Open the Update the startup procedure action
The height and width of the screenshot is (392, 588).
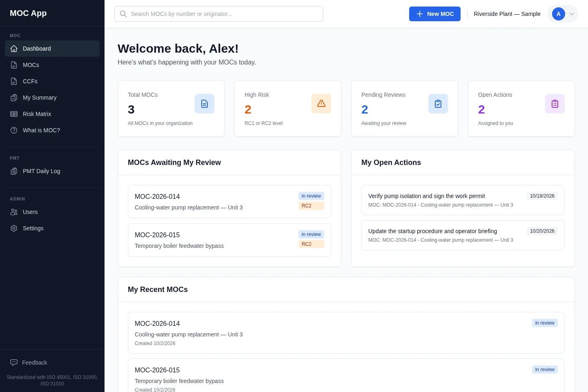463,235
